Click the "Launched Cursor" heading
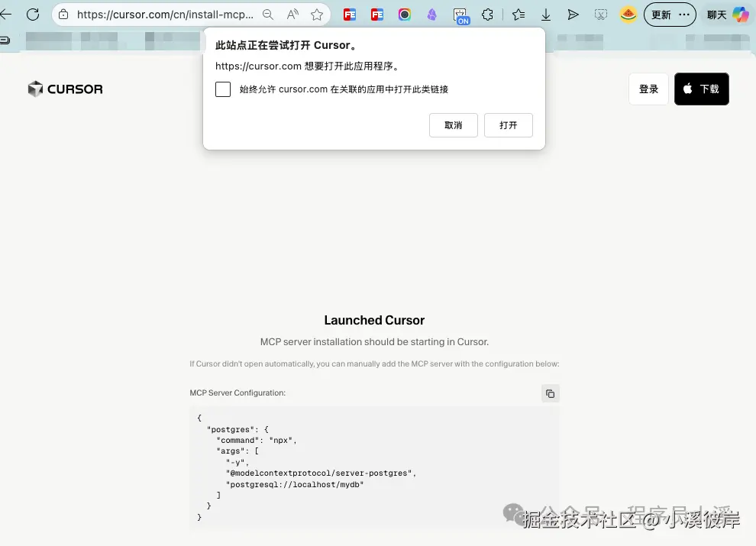The height and width of the screenshot is (546, 756). [x=374, y=320]
